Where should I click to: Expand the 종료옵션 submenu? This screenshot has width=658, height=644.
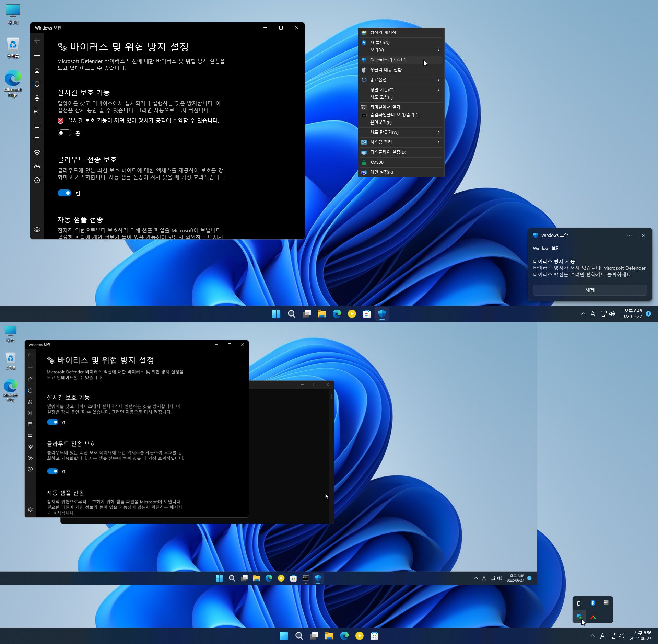pos(401,80)
